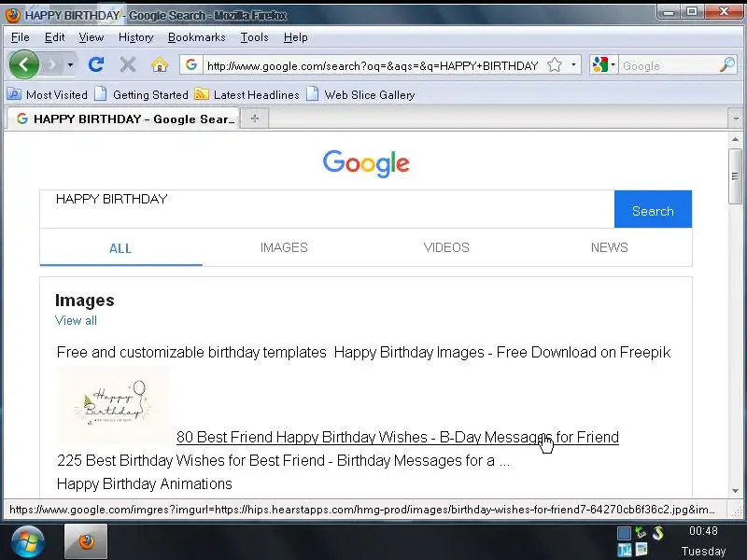
Task: Click the Firefox taskbar button
Action: coord(86,542)
